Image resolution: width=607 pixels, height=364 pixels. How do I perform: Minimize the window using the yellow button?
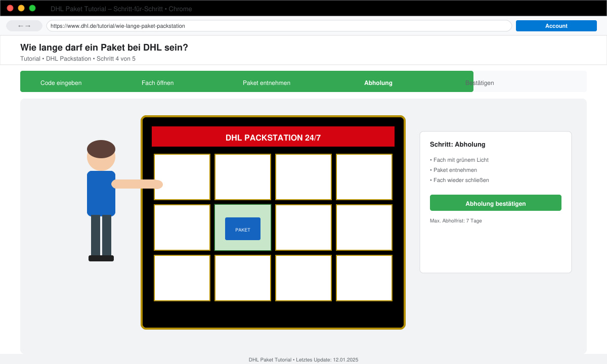tap(21, 8)
